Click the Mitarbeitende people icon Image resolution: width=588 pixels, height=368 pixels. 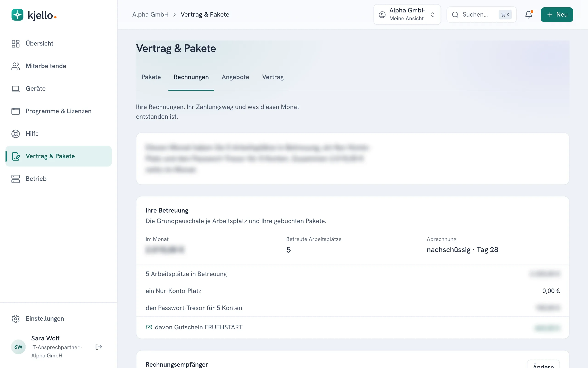point(16,66)
